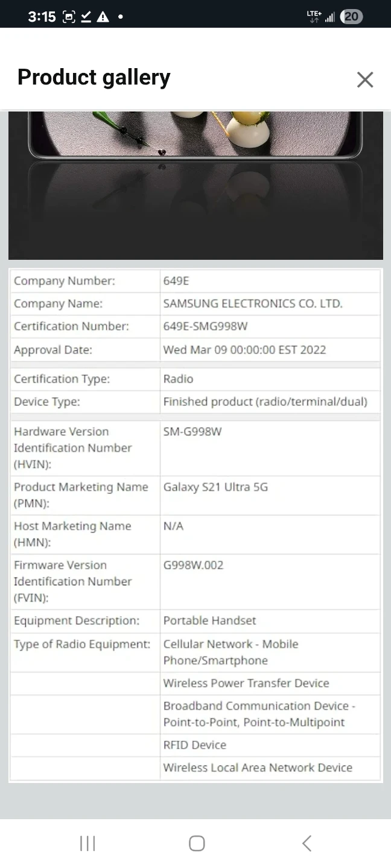Tap the clock showing 3:15
The width and height of the screenshot is (391, 868).
coord(42,17)
